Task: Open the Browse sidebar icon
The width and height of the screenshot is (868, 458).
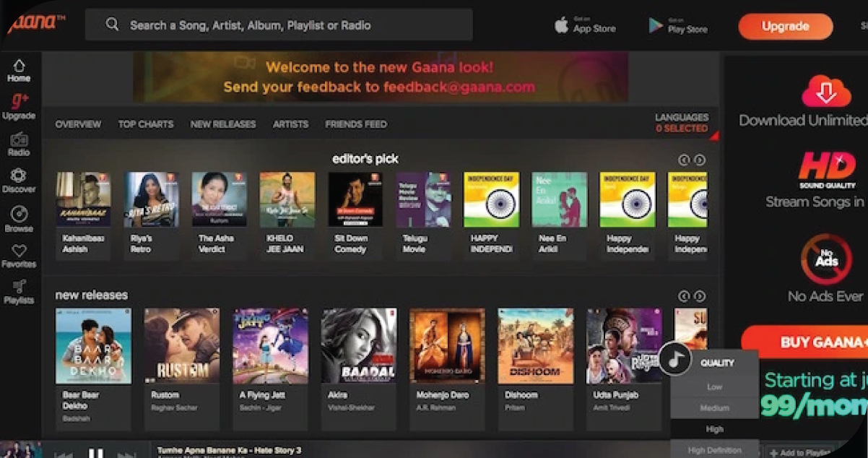Action: [19, 215]
